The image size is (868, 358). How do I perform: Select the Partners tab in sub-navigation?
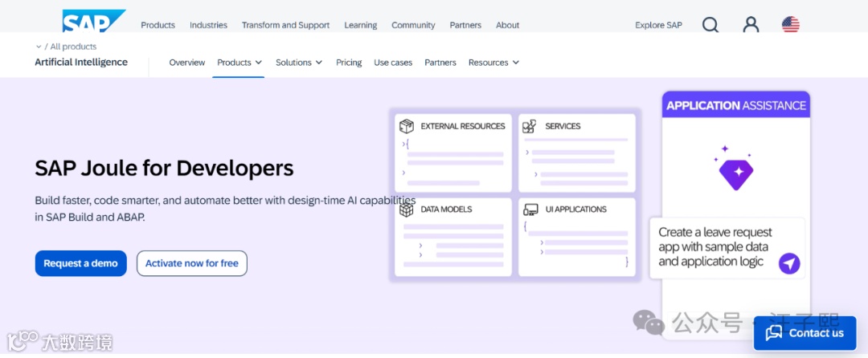tap(440, 63)
